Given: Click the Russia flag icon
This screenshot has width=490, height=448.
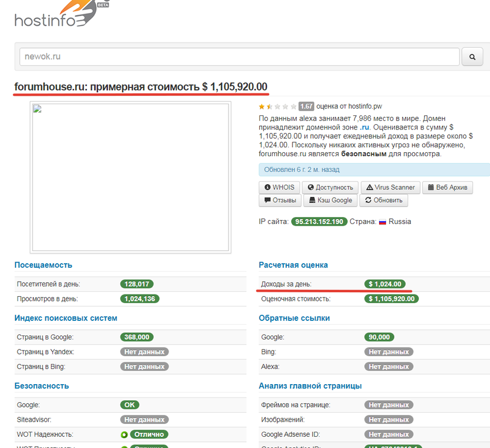Looking at the screenshot, I should coord(382,222).
